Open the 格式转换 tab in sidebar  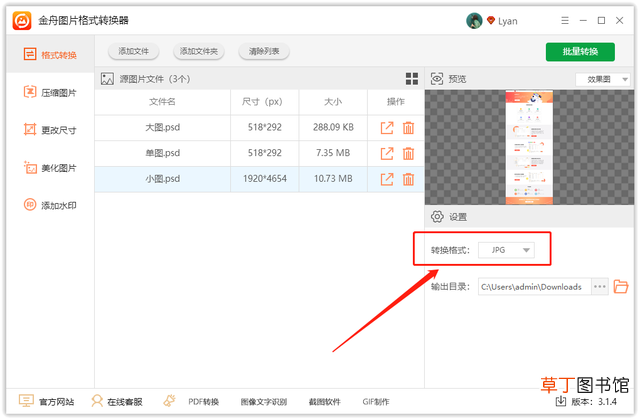point(50,55)
